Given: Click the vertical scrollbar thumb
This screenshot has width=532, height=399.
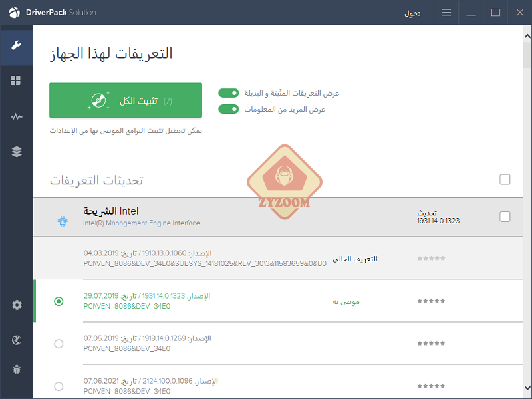Looking at the screenshot, I should click(527, 55).
